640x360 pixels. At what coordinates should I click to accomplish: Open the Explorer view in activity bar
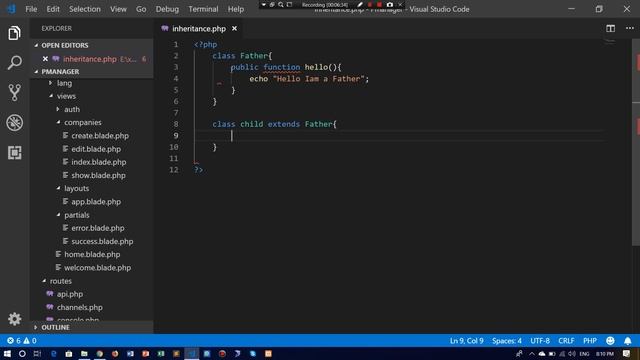click(x=14, y=33)
